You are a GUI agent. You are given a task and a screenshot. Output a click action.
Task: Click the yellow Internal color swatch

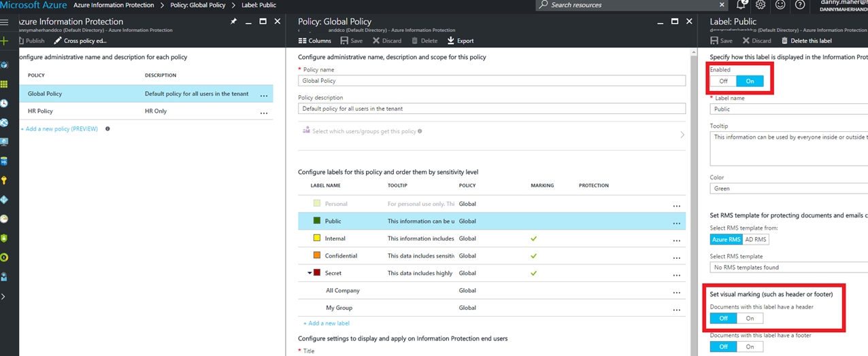pos(317,238)
